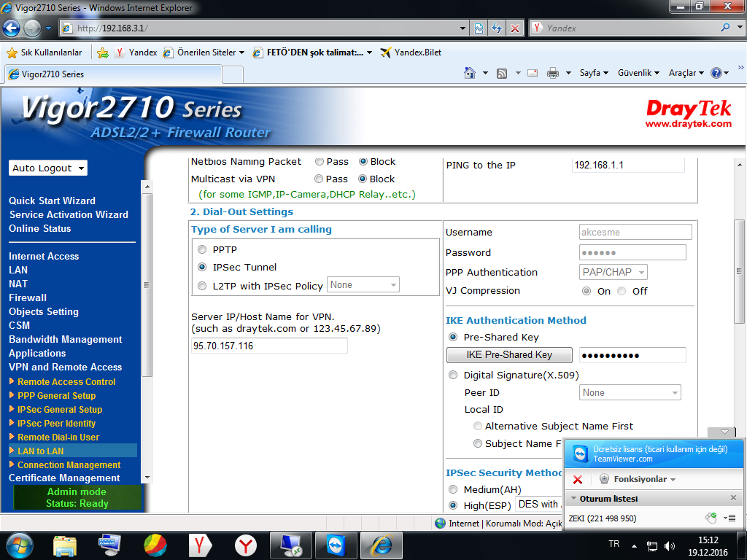Image resolution: width=747 pixels, height=560 pixels.
Task: Select Digital Signature (X.509) authentication
Action: coord(453,375)
